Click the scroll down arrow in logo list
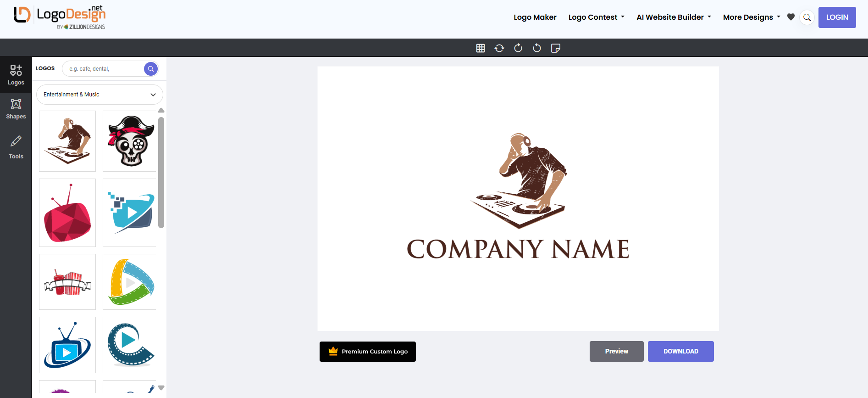 click(x=161, y=388)
